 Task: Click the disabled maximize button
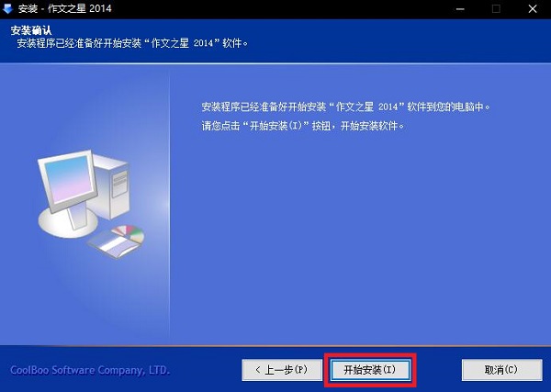(x=496, y=9)
